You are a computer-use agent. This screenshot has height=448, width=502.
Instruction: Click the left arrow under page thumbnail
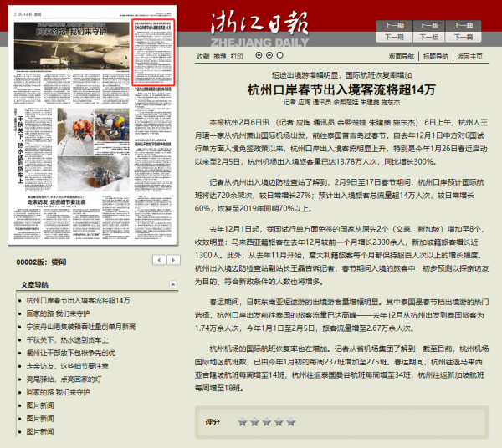pyautogui.click(x=160, y=260)
